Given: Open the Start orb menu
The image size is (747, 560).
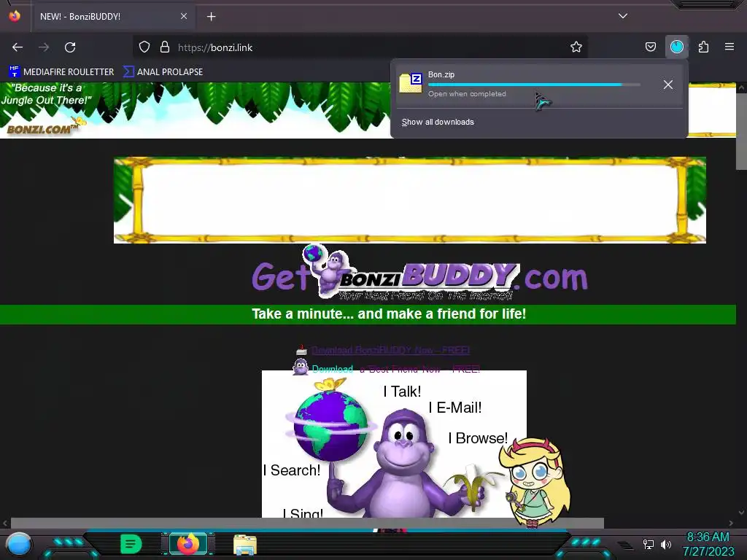Looking at the screenshot, I should pyautogui.click(x=19, y=544).
